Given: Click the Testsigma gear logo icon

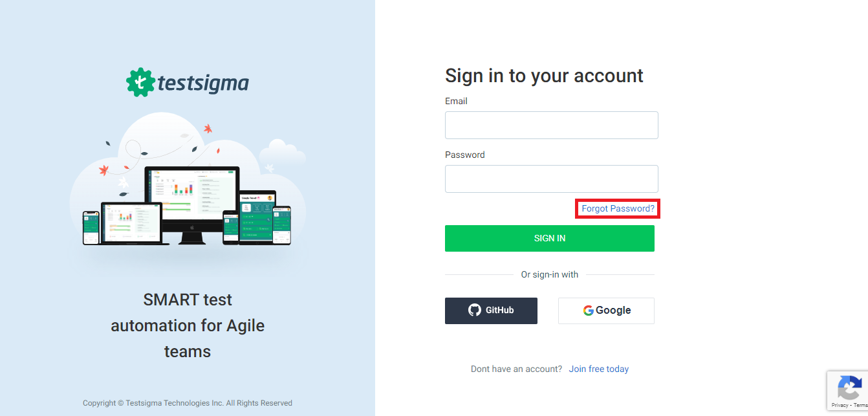Looking at the screenshot, I should pos(139,82).
